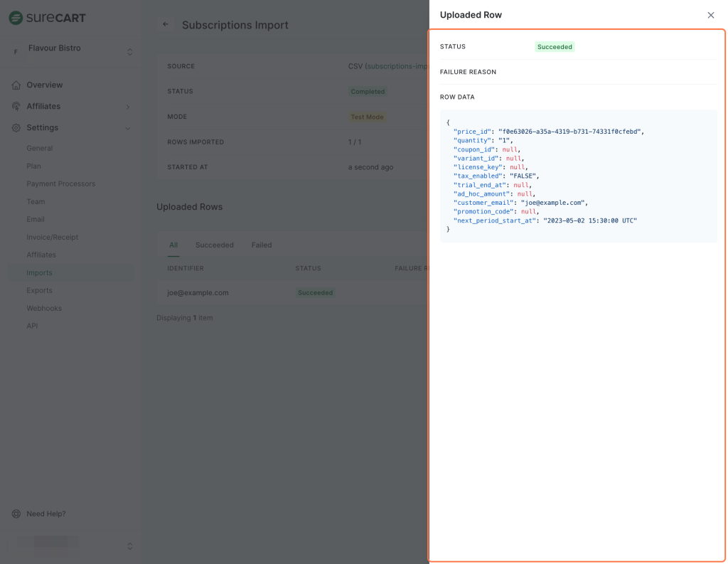
Task: Collapse the Settings section chevron
Action: [x=128, y=128]
